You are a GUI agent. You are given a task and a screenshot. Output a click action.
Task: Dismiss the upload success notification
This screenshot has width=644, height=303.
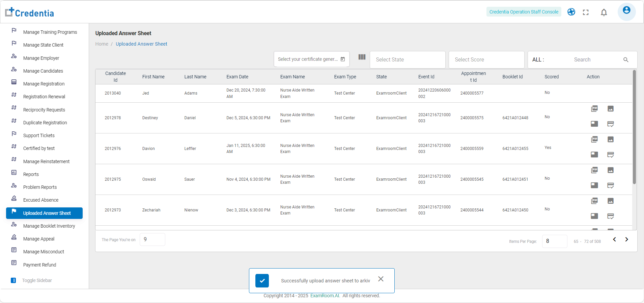[x=381, y=279]
